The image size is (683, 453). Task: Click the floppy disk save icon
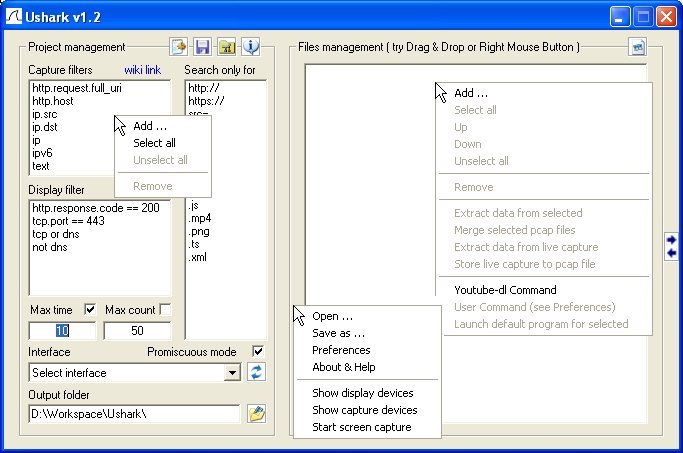[x=202, y=47]
